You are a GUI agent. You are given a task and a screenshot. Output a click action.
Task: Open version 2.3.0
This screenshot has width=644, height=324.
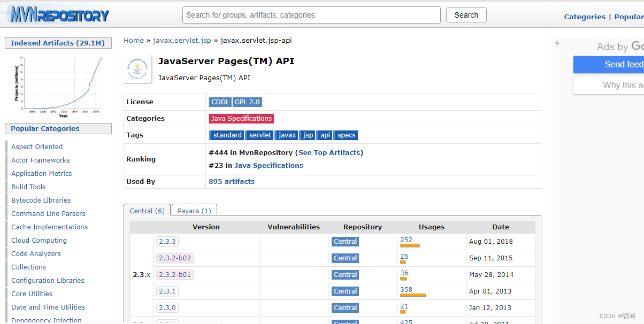point(167,308)
